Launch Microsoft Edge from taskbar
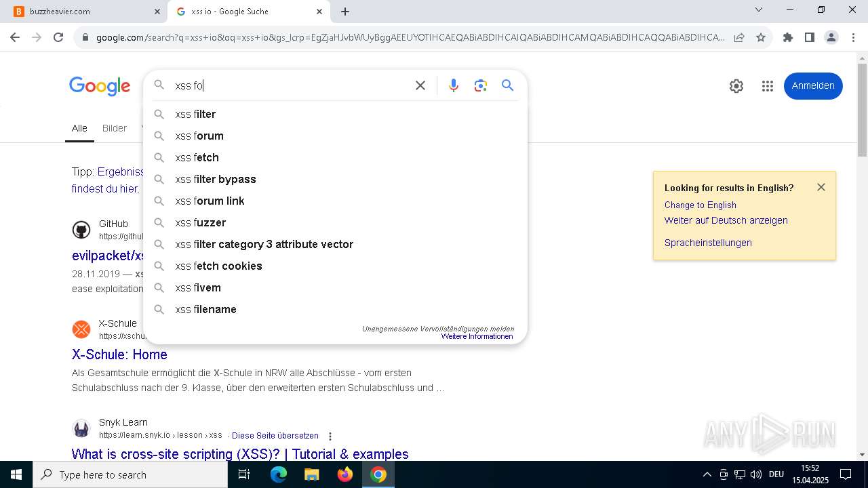Screen dimensions: 868x488 [x=279, y=474]
